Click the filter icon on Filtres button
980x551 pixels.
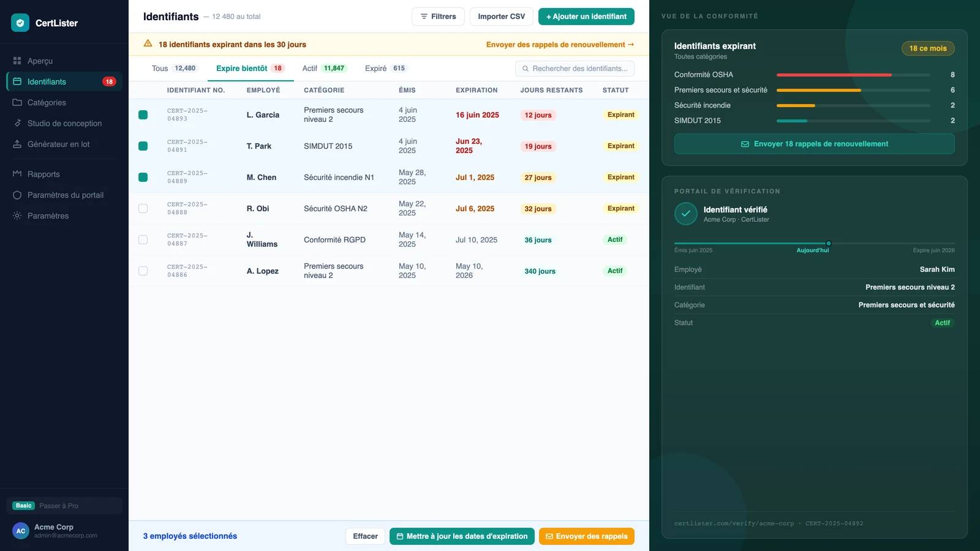(x=424, y=17)
